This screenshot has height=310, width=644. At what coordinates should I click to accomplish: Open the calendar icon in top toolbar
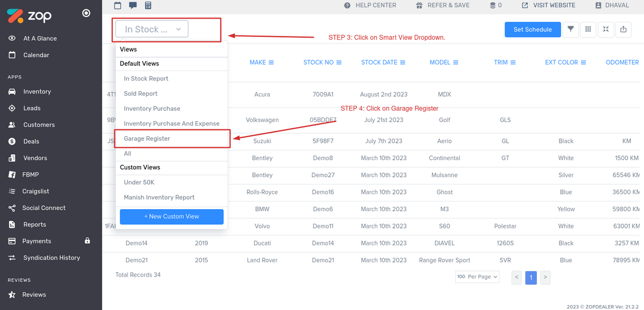coord(118,5)
